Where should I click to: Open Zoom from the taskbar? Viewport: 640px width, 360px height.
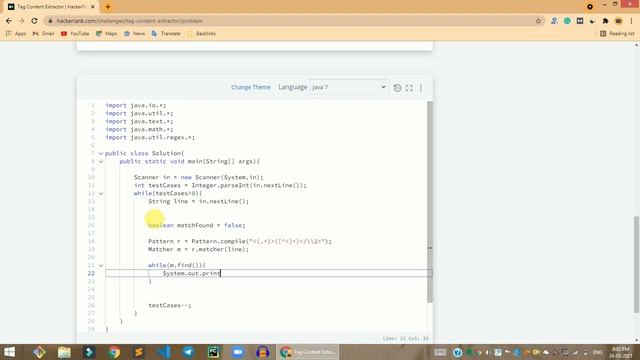point(238,352)
